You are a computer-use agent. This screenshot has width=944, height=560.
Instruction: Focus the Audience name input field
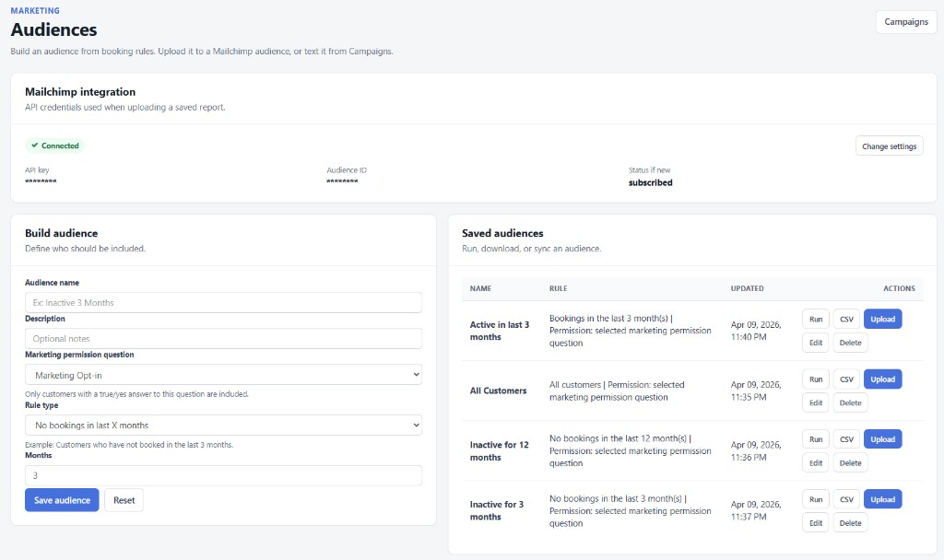(223, 302)
